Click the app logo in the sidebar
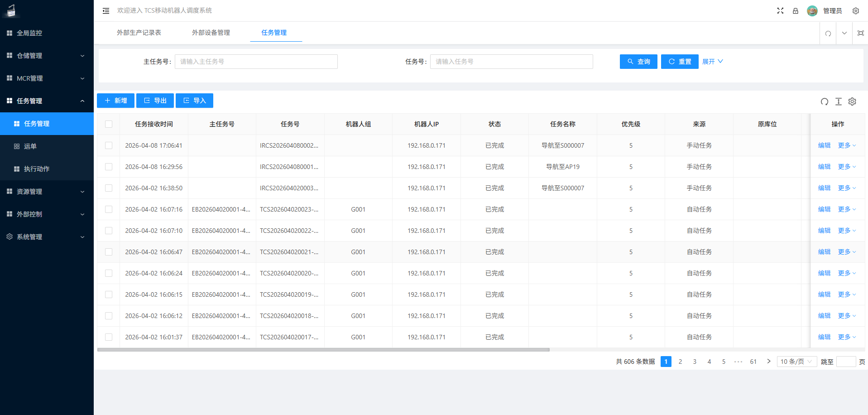The image size is (868, 415). click(x=11, y=10)
